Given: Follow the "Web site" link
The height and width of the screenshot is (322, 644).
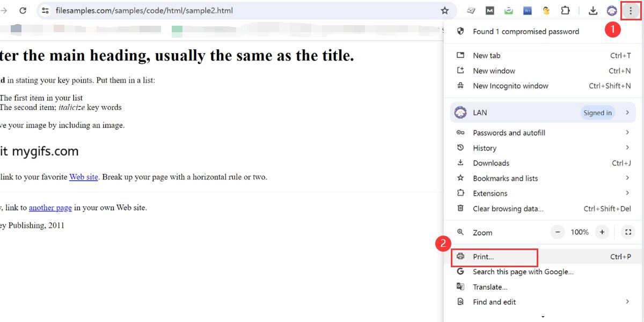Looking at the screenshot, I should click(83, 177).
